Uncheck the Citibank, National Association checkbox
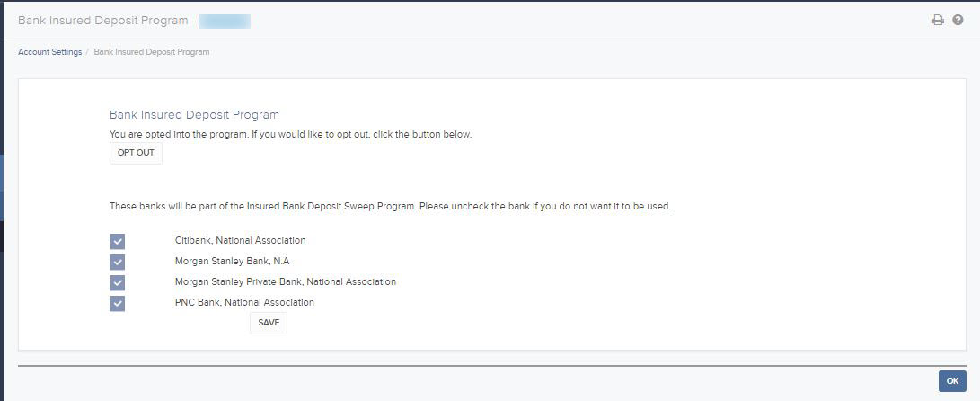Viewport: 980px width, 401px height. 117,241
